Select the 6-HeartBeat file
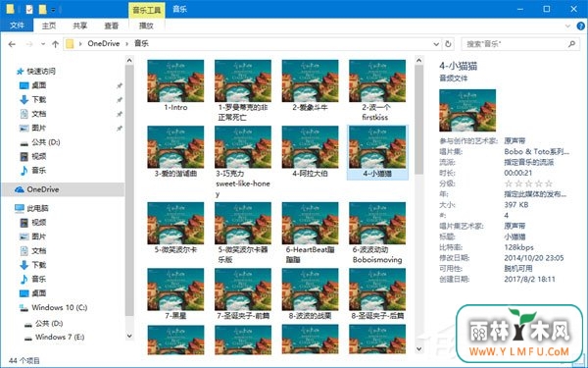588x368 pixels. coord(310,234)
